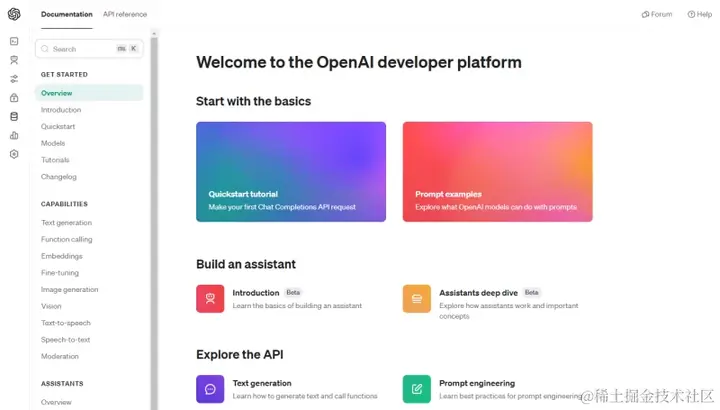The height and width of the screenshot is (410, 720).
Task: Click the Assistants deep dive title
Action: [478, 293]
